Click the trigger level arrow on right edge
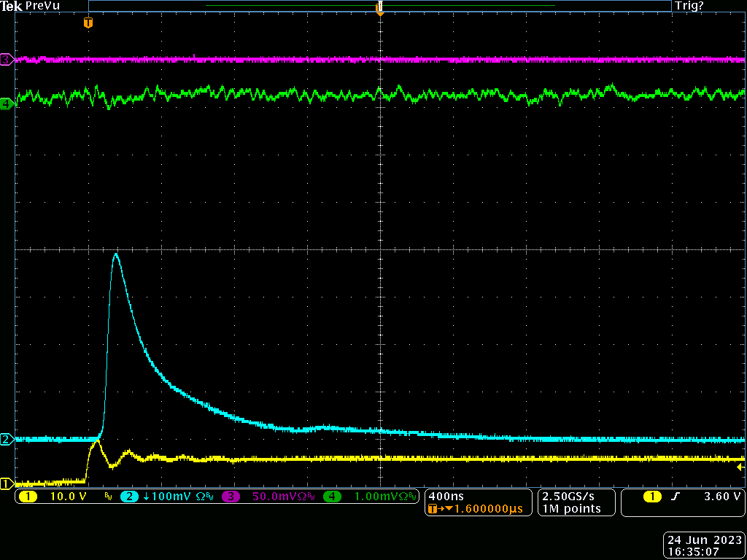747x560 pixels. click(x=741, y=467)
